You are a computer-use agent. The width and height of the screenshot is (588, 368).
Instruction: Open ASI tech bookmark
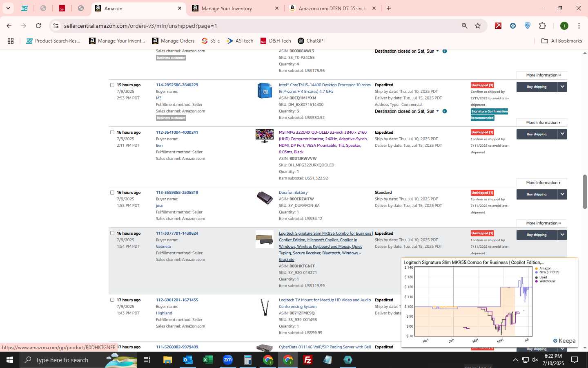[240, 41]
